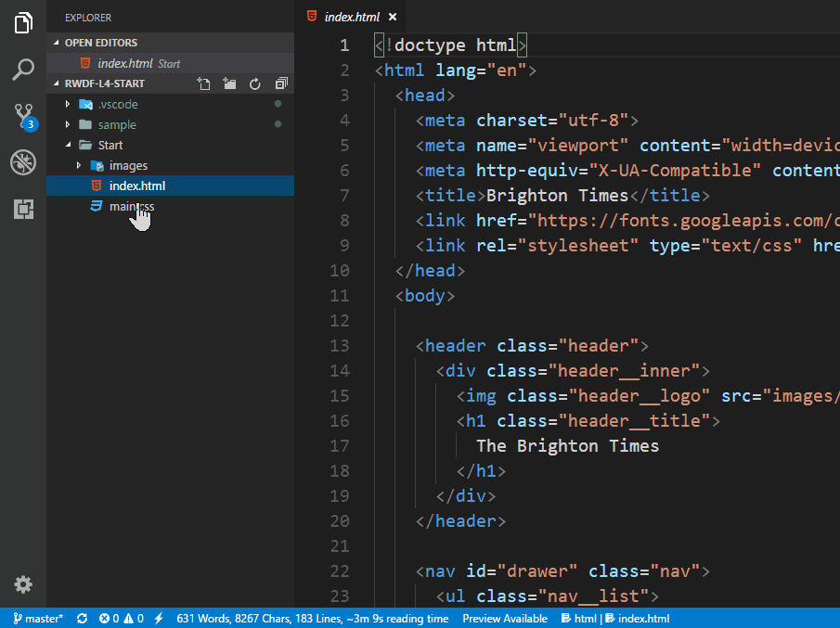Switch to the index.html editor tab
This screenshot has height=628, width=840.
(352, 17)
